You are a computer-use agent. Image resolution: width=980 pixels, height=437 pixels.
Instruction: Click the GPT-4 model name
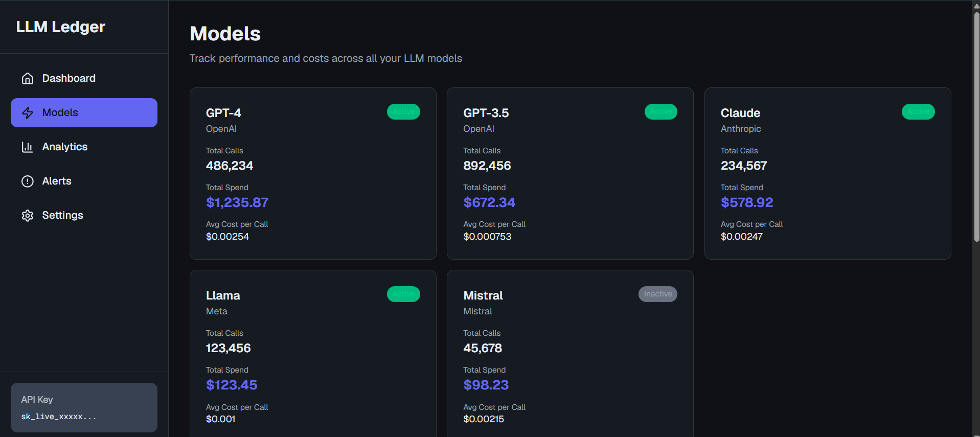[x=223, y=113]
